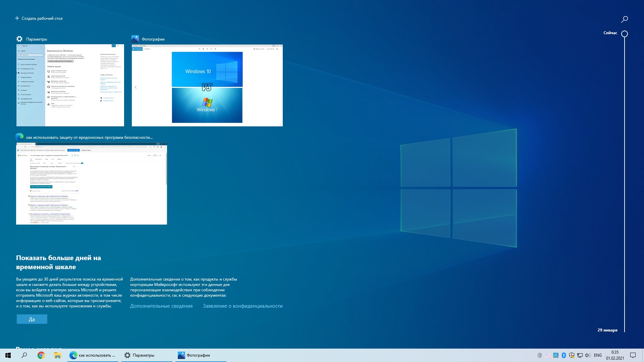This screenshot has height=362, width=644.
Task: Jump to 29 января on the timeline
Action: coord(607,330)
